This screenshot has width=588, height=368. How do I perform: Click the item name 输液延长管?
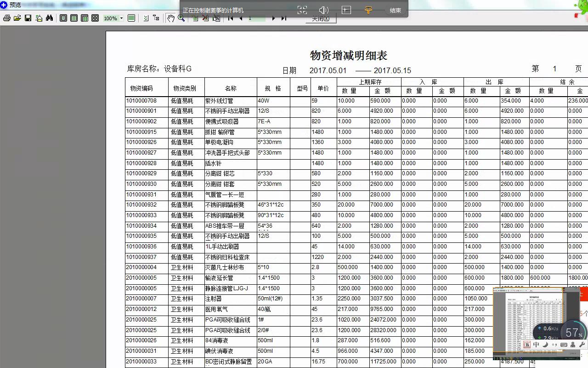point(219,278)
